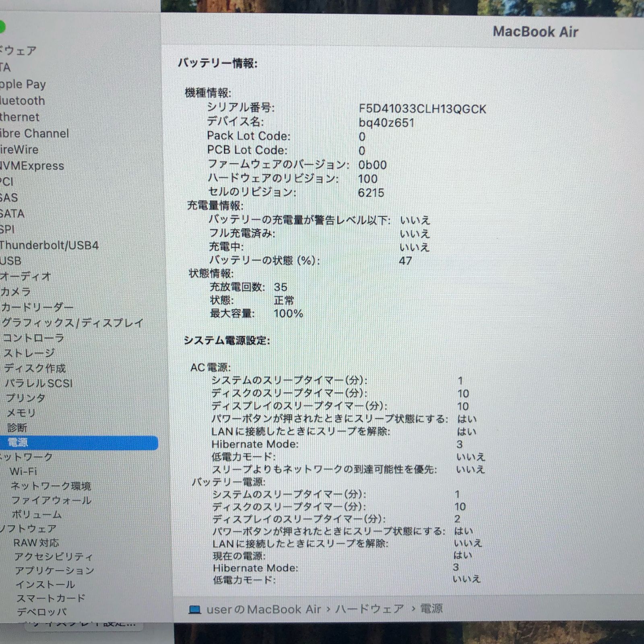The width and height of the screenshot is (644, 644).
Task: Click the AC電源 section label
Action: point(211,367)
